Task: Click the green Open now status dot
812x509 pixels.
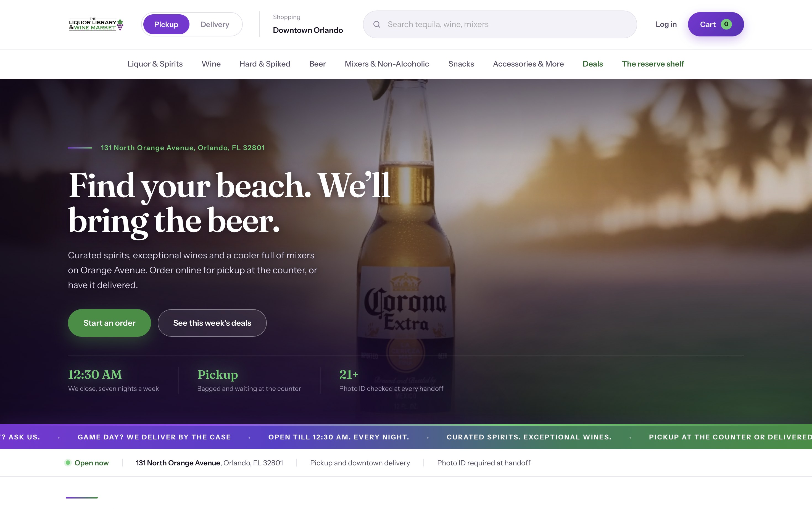Action: click(x=68, y=463)
